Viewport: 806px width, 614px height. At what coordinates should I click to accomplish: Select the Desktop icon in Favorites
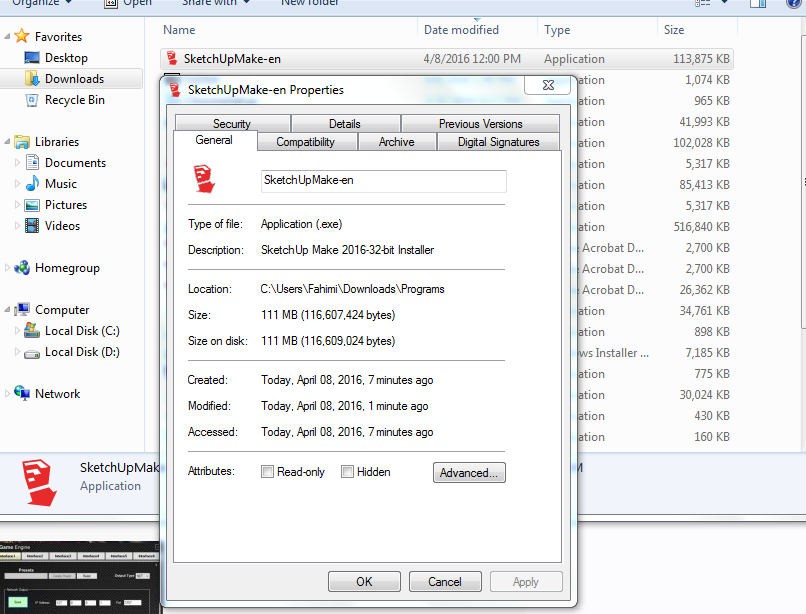pos(32,58)
